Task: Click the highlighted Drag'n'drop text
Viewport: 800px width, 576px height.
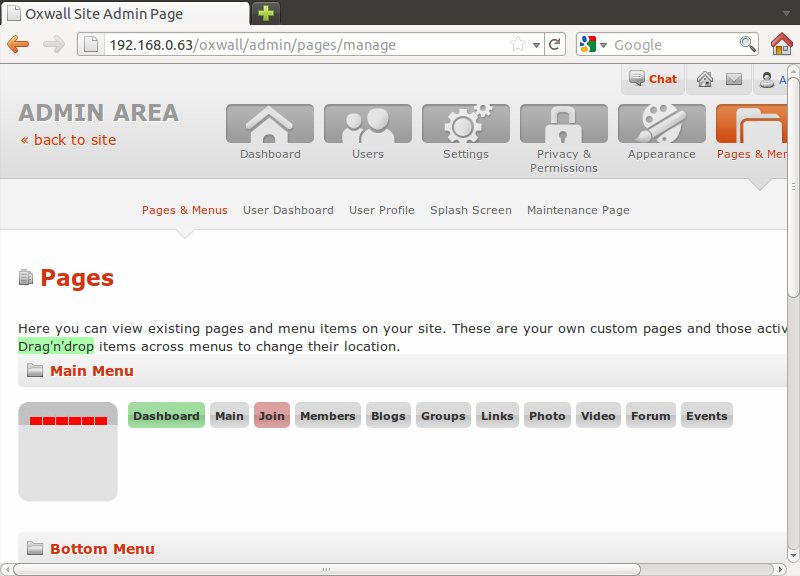Action: click(56, 346)
